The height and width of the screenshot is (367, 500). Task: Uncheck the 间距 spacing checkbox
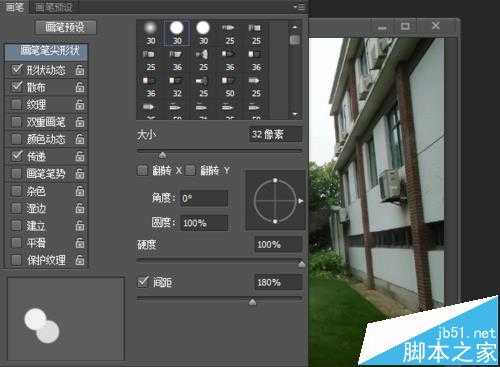pos(143,282)
